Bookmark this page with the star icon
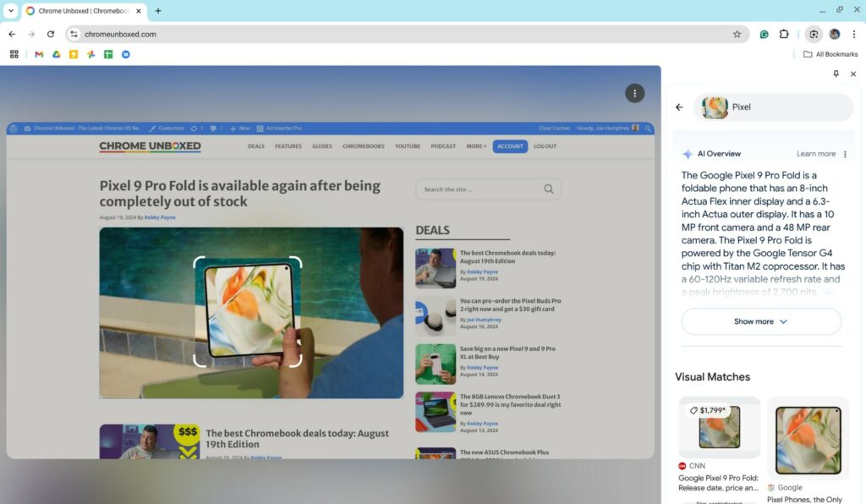 (x=737, y=34)
